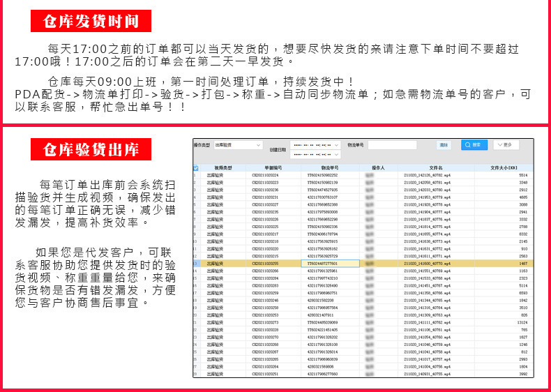
Task: Click the 文件名 column header
Action: (x=436, y=168)
